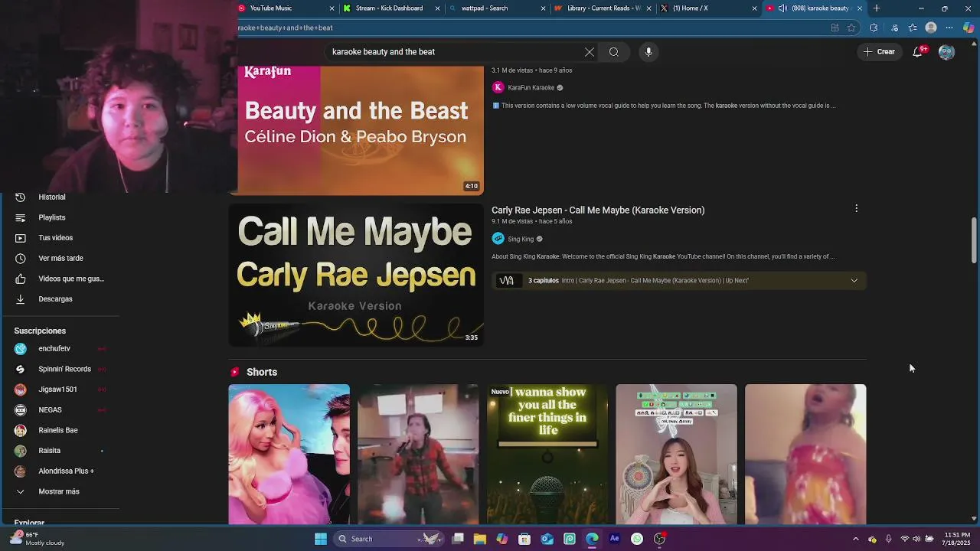
Task: Open the Nicki Minaj pink Short
Action: tap(289, 455)
